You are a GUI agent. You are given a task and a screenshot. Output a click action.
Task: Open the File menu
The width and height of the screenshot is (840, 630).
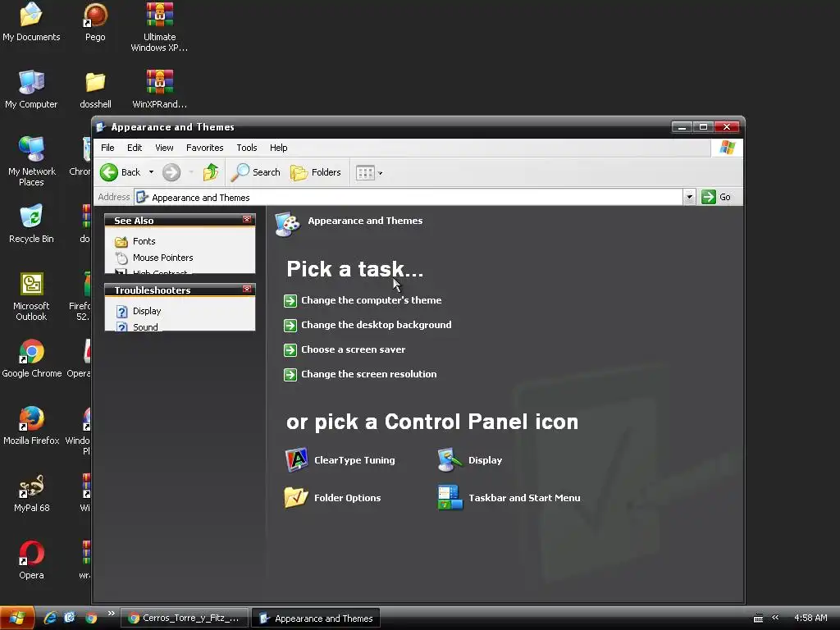[x=107, y=148]
